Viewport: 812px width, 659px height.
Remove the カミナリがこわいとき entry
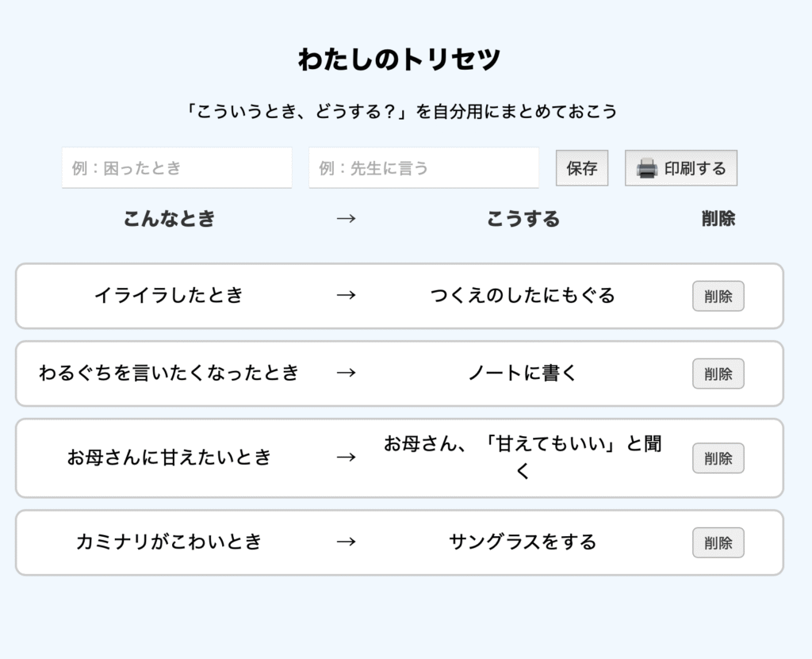click(x=718, y=542)
